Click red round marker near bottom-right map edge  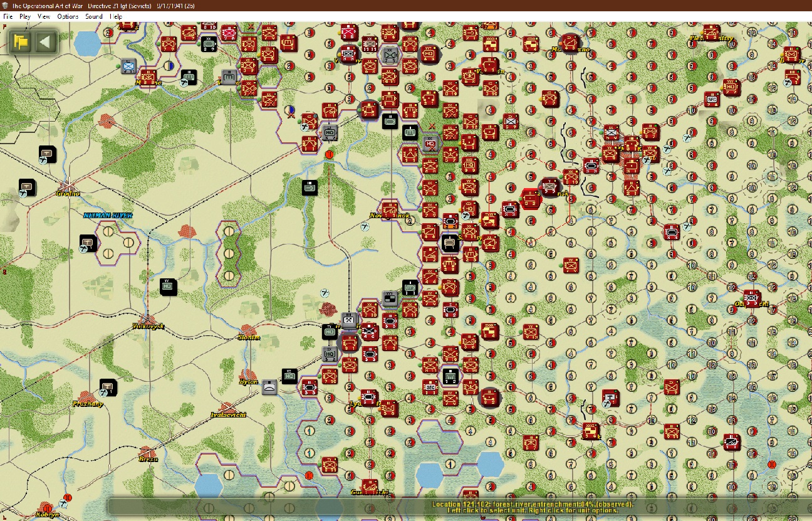click(772, 464)
